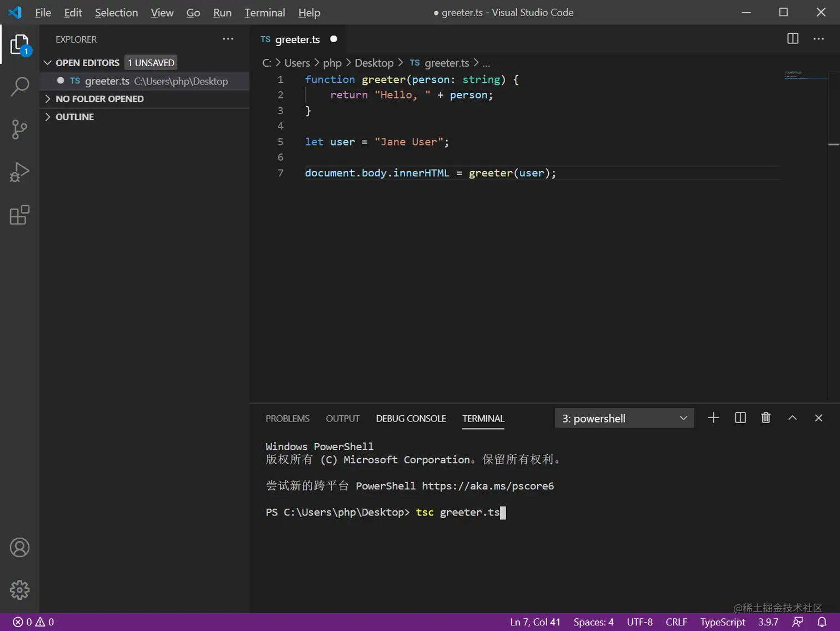Maximize the terminal panel size
Screen dimensions: 840x631
click(792, 418)
